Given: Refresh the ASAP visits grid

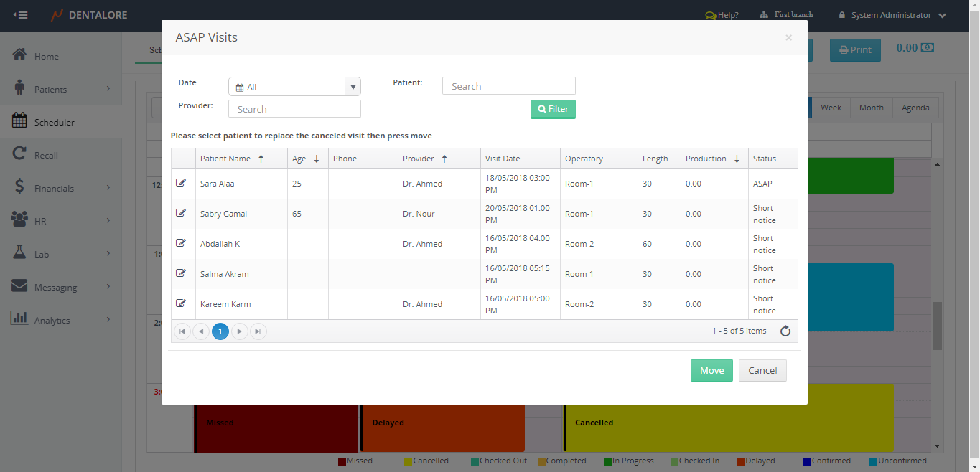Looking at the screenshot, I should point(785,331).
